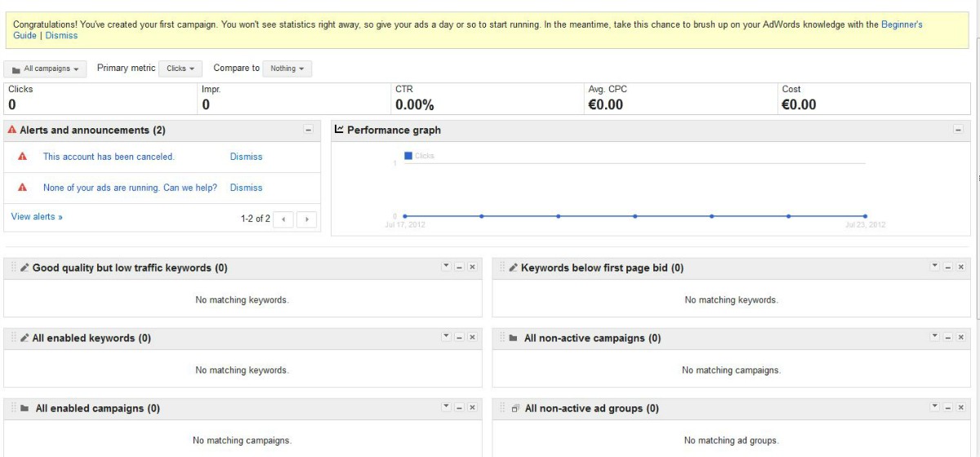Click the blue Clicks legend color square
Image resolution: width=980 pixels, height=457 pixels.
(408, 155)
